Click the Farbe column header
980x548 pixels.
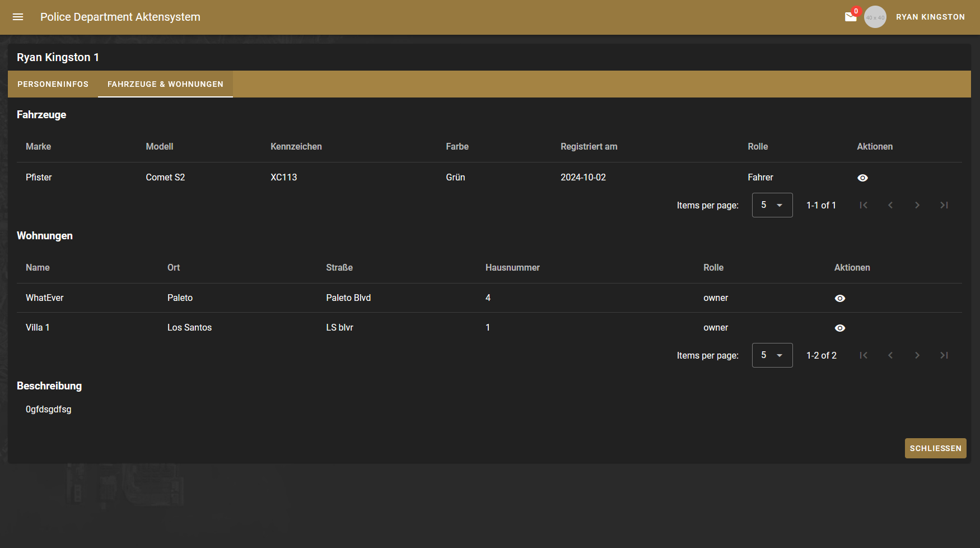457,146
